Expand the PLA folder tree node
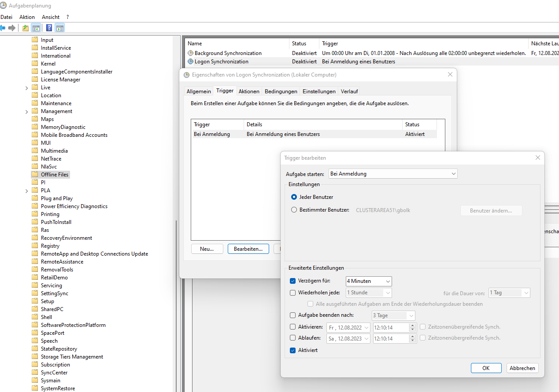This screenshot has height=392, width=559. coord(27,191)
